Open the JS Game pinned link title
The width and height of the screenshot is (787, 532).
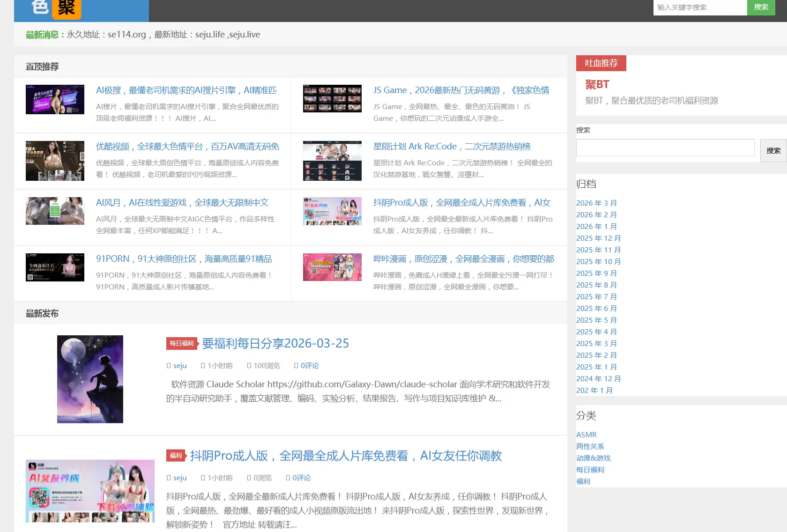pyautogui.click(x=461, y=90)
